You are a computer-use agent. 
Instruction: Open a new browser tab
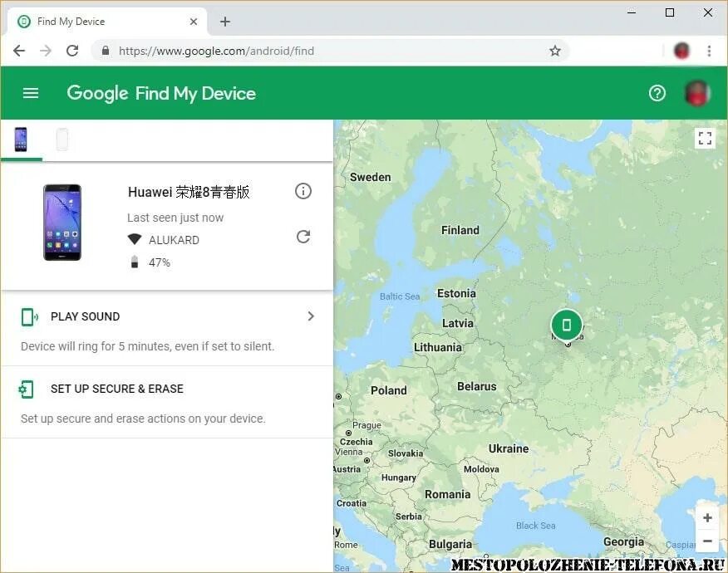point(225,22)
